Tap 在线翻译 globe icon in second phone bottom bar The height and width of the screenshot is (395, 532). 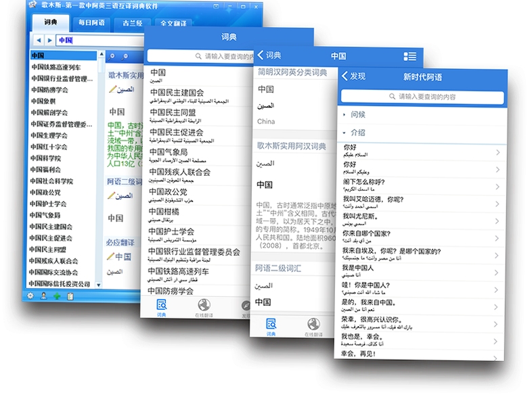pos(313,327)
